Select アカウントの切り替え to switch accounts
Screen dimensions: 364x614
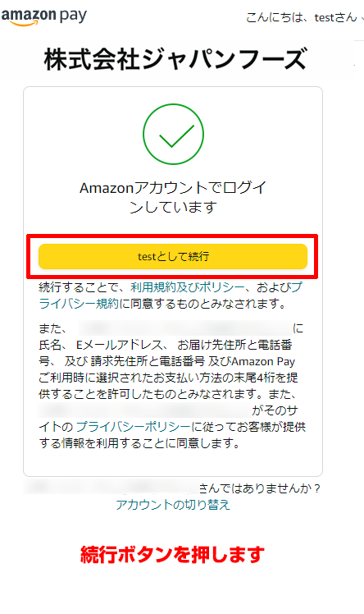(x=173, y=504)
